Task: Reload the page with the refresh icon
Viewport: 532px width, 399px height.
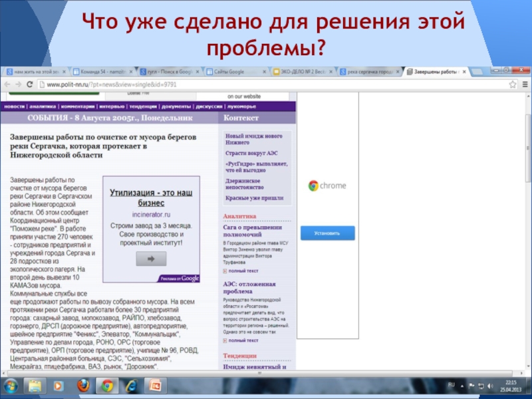Action: tap(30, 84)
